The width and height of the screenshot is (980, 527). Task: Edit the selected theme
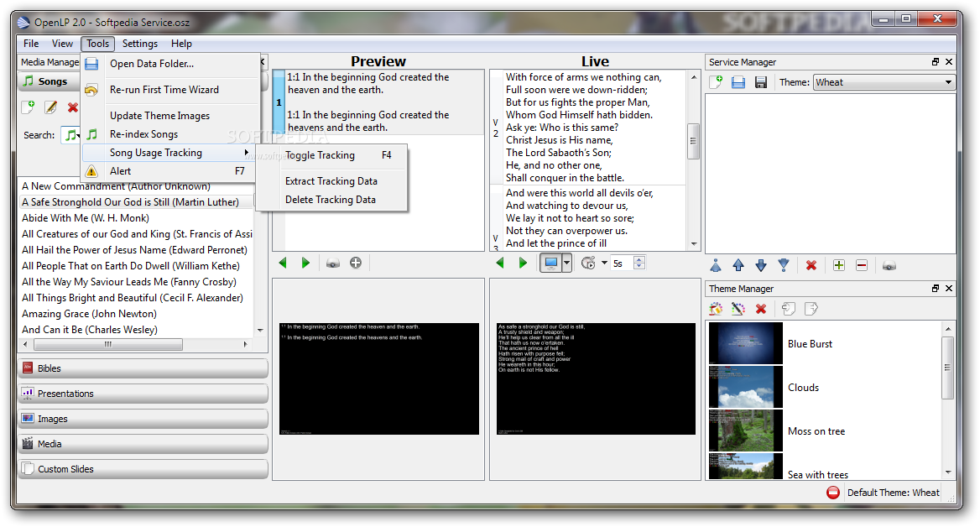(x=738, y=309)
